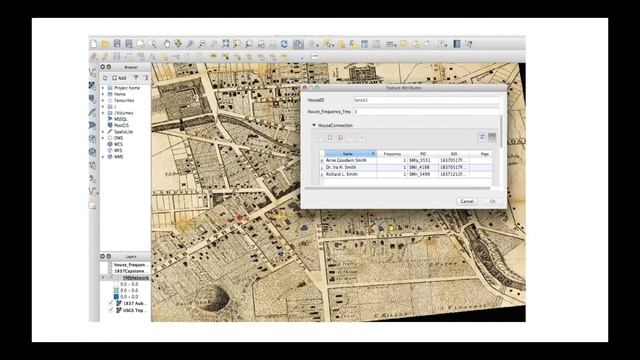Viewport: 640px width, 360px height.
Task: Refresh the Browser panel
Action: pyautogui.click(x=105, y=78)
